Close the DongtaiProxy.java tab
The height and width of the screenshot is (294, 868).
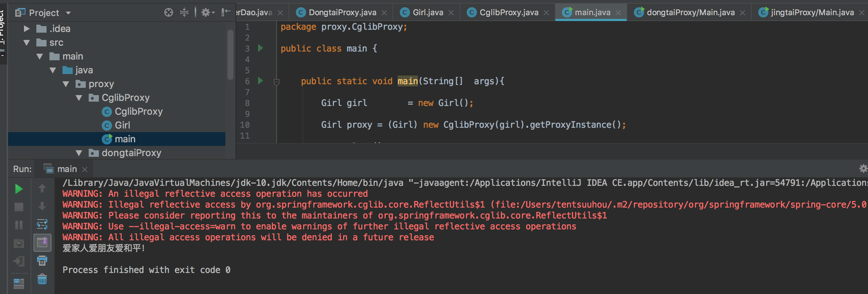click(x=384, y=13)
